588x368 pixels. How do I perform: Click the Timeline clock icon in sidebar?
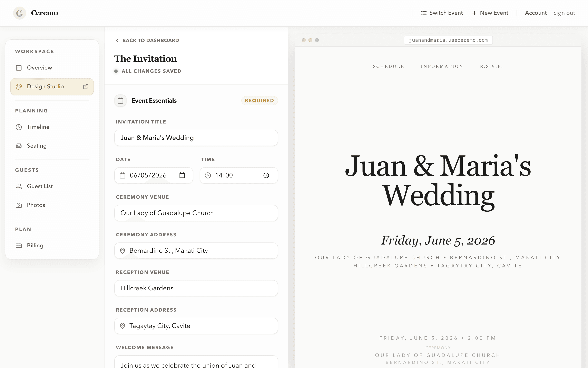click(19, 127)
